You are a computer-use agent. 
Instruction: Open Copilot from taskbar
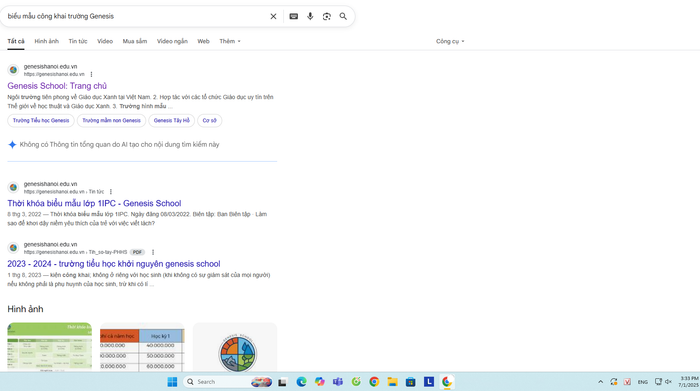(319, 382)
